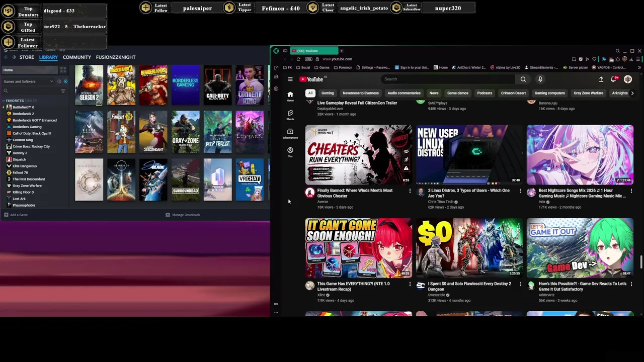Open options for I Spent $0 Destiny video
Viewport: 644px width, 362px height.
[520, 284]
